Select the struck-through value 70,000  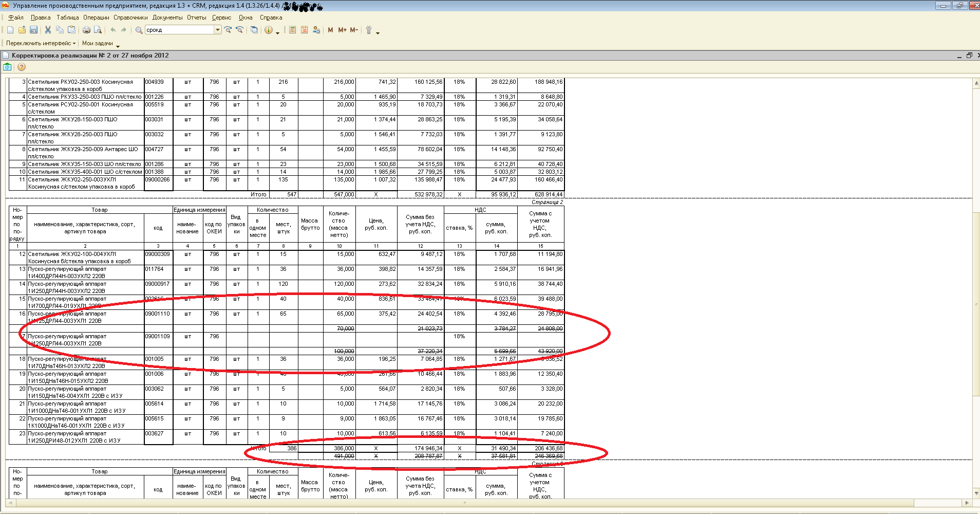(x=340, y=328)
